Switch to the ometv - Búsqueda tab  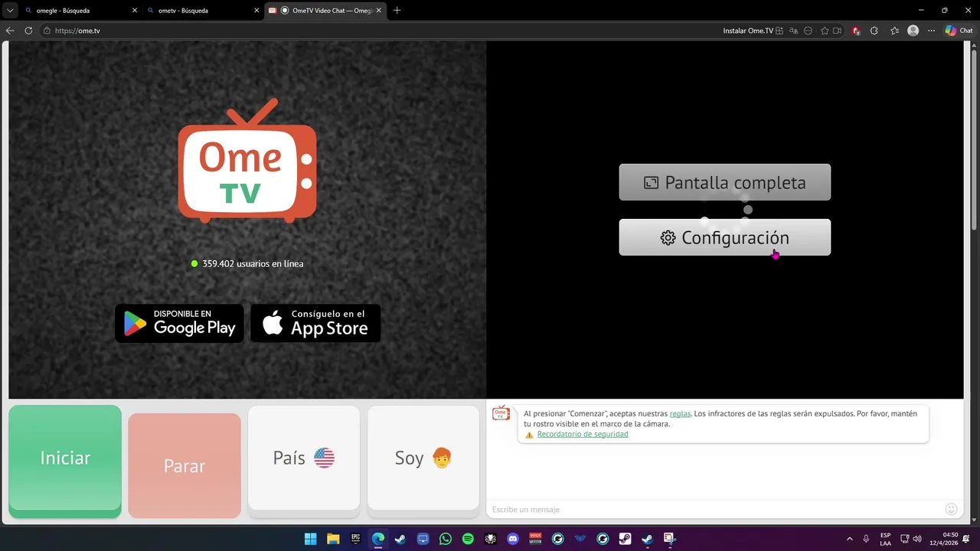pos(203,11)
